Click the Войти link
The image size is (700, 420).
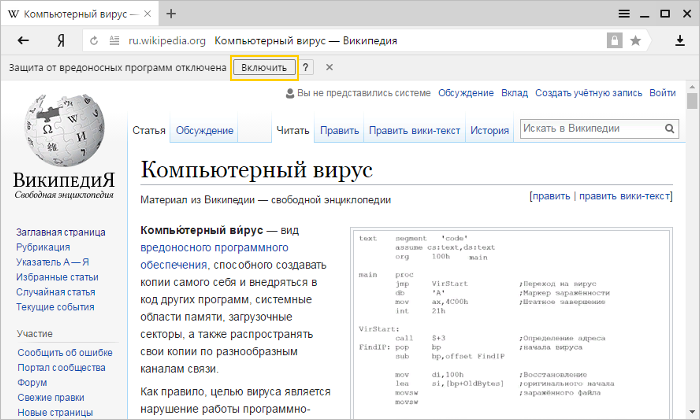coord(662,93)
